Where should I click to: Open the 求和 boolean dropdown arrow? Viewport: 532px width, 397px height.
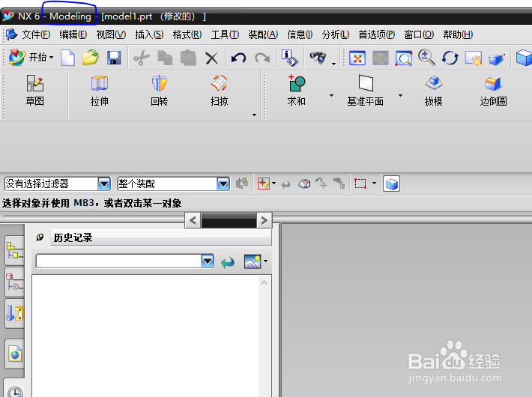[x=331, y=95]
